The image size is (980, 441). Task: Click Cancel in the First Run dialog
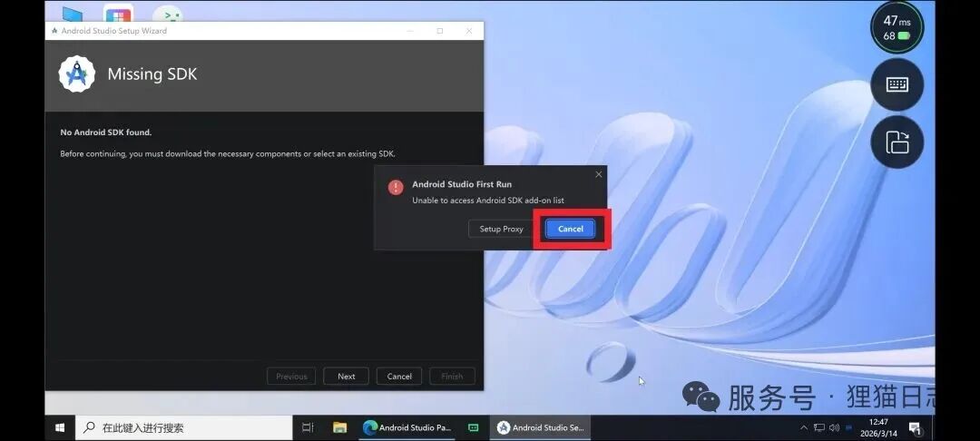(570, 229)
